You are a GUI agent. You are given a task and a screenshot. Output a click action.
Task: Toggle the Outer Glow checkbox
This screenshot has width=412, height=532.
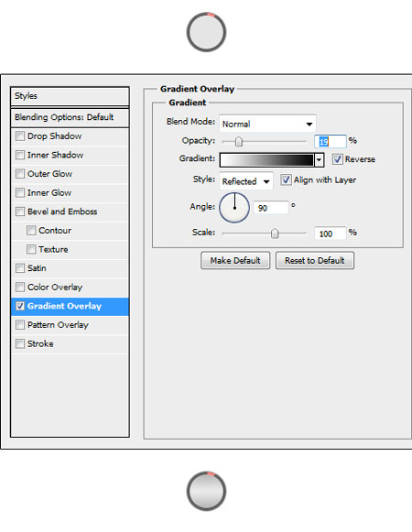pos(20,174)
